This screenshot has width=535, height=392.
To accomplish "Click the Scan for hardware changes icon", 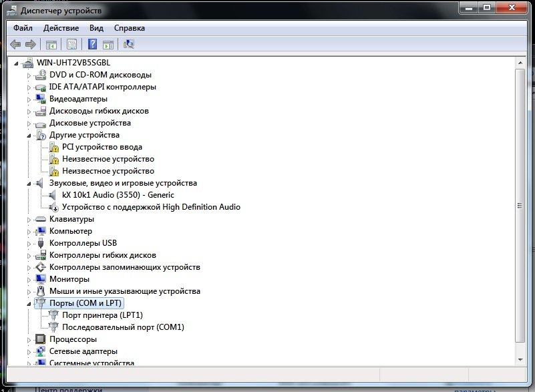I will (x=129, y=45).
